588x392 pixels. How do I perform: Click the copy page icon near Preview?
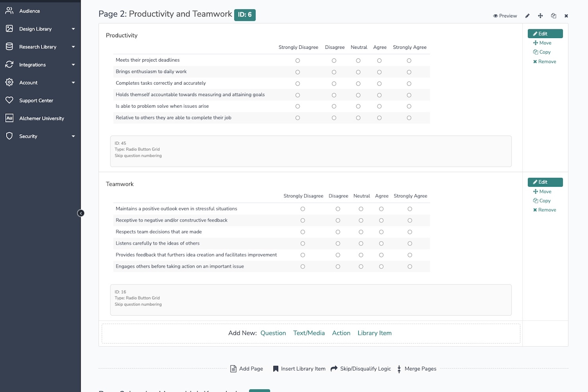tap(553, 15)
